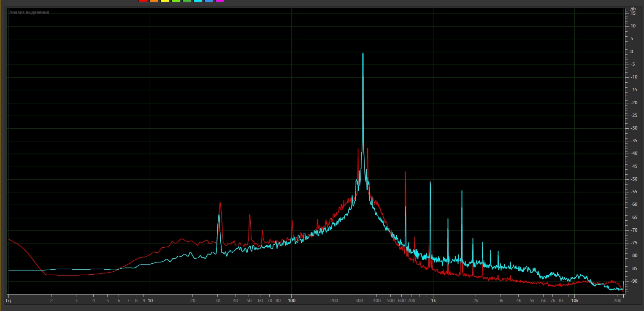Click the tip of the tallest cyan peak
This screenshot has width=644, height=311.
pos(363,54)
